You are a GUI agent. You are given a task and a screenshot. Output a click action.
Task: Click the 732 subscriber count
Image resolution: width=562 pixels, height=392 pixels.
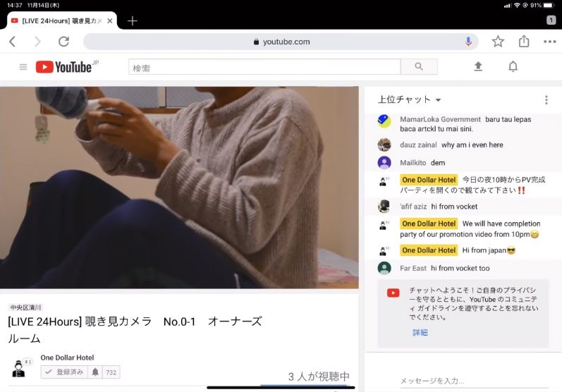pyautogui.click(x=111, y=373)
